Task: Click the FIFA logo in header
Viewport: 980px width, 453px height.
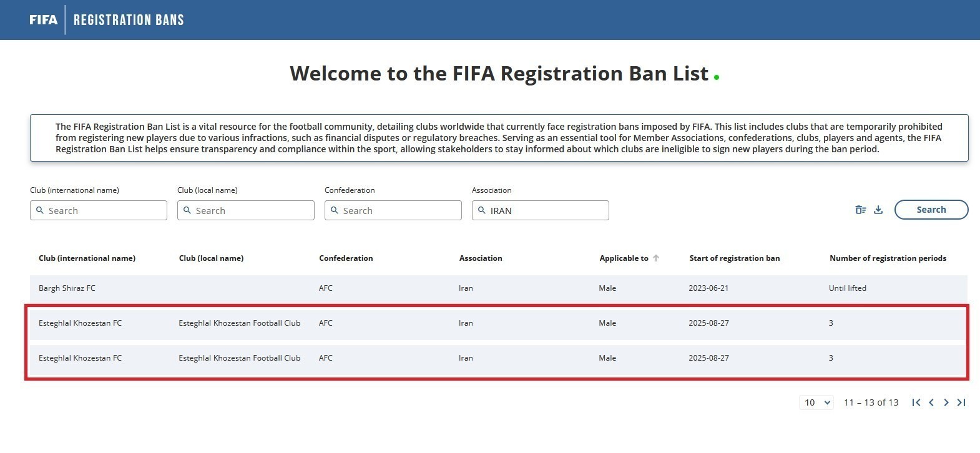Action: click(43, 20)
